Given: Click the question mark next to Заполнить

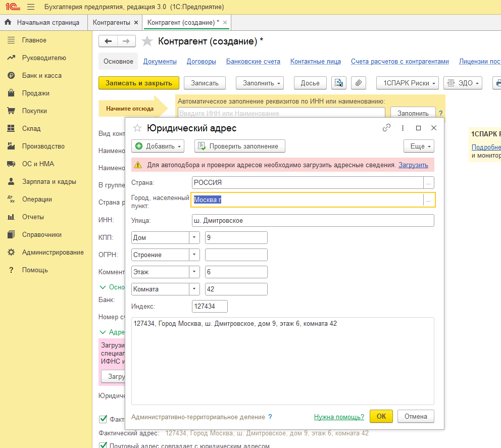Looking at the screenshot, I should coord(441,113).
